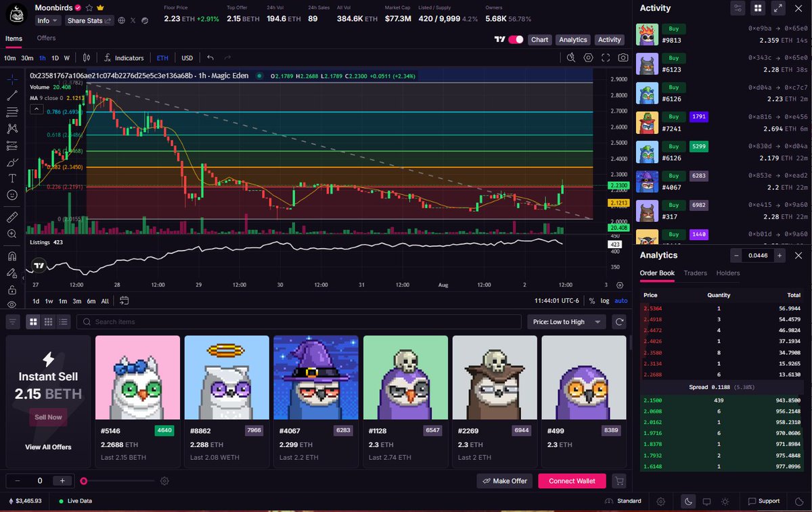
Task: Click the Chart panel button
Action: tap(539, 40)
